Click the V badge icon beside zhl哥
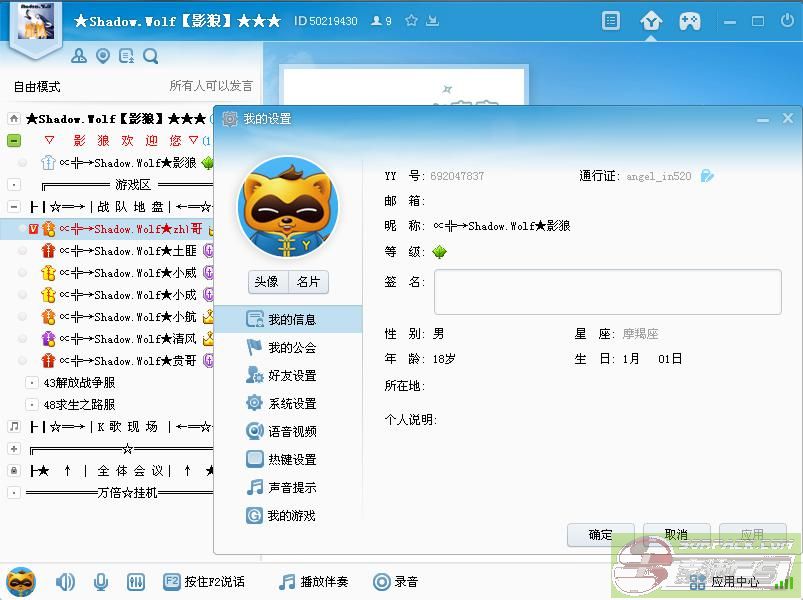The width and height of the screenshot is (803, 600). [x=33, y=229]
